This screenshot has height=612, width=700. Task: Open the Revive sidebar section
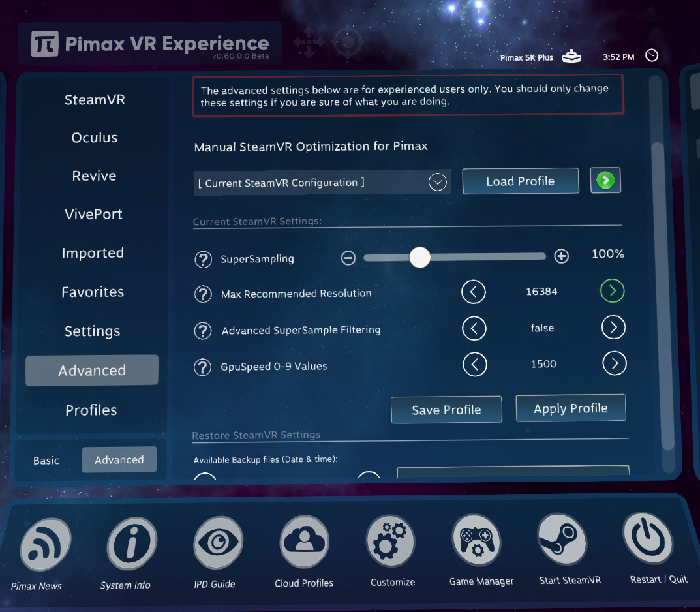coord(94,176)
